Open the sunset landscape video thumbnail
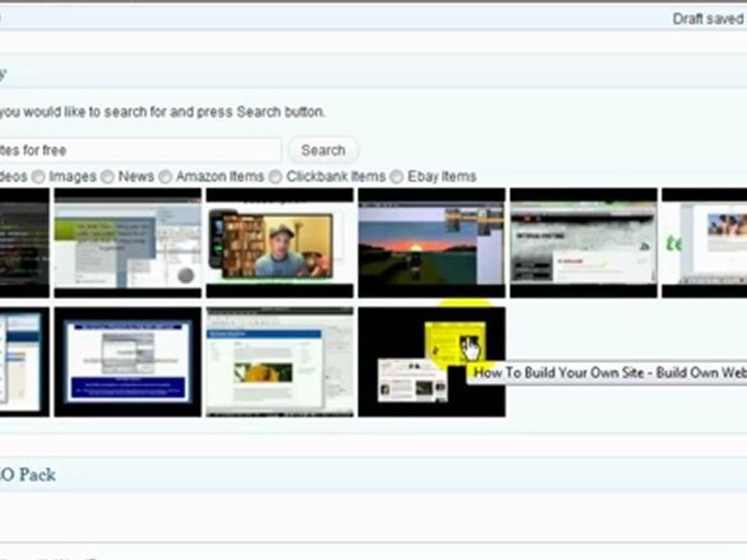 click(432, 243)
